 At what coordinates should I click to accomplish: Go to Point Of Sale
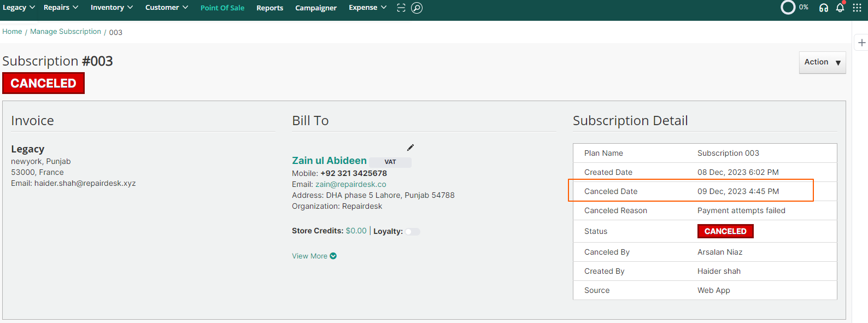point(222,8)
